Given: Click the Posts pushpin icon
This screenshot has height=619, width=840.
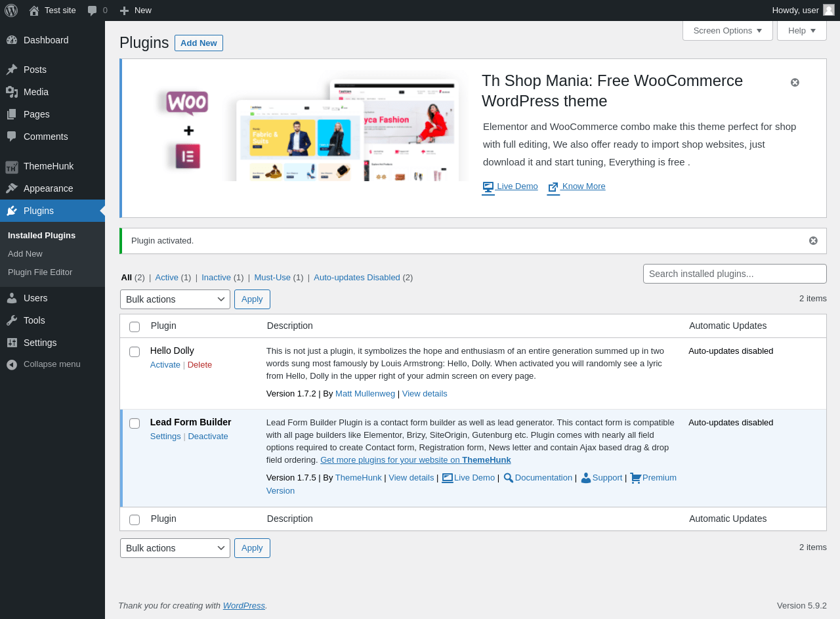Looking at the screenshot, I should [x=12, y=70].
